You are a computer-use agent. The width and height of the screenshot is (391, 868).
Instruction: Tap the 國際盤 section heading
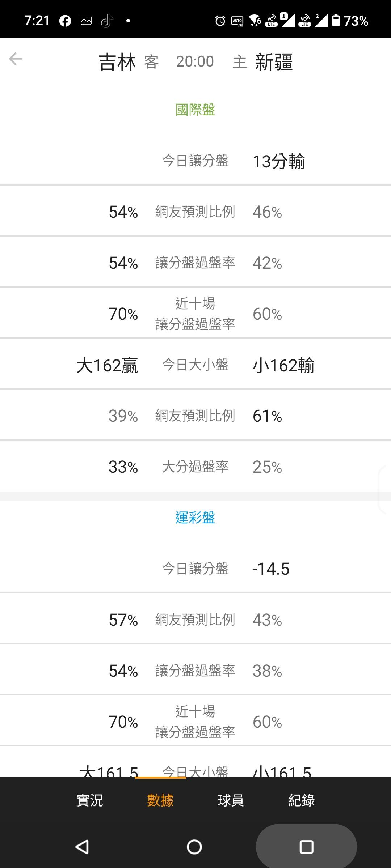pyautogui.click(x=195, y=110)
